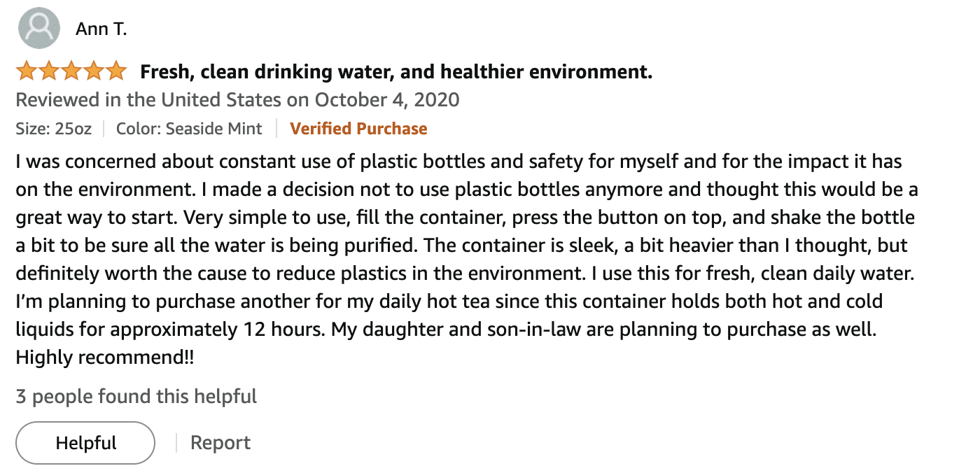Click the Helpful button
Viewport: 980px width, 473px height.
[85, 443]
